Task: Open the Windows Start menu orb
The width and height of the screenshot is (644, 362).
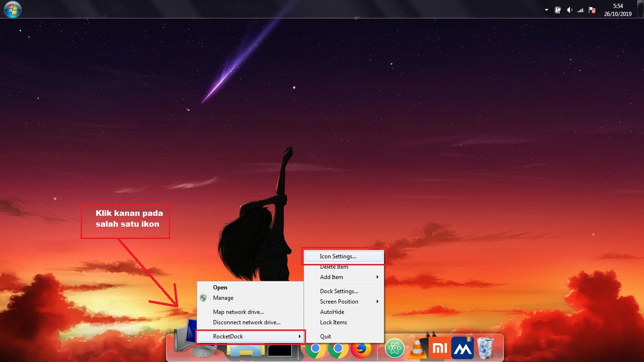Action: (x=12, y=9)
